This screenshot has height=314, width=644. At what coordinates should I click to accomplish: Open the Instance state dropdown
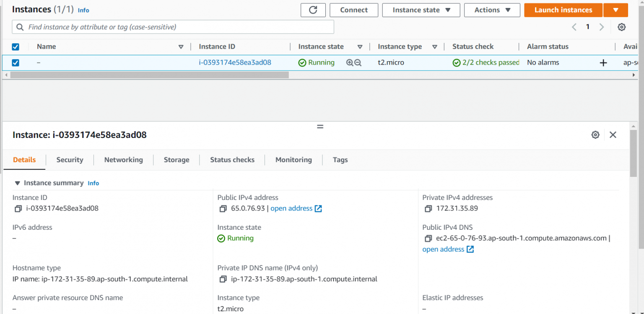point(421,10)
